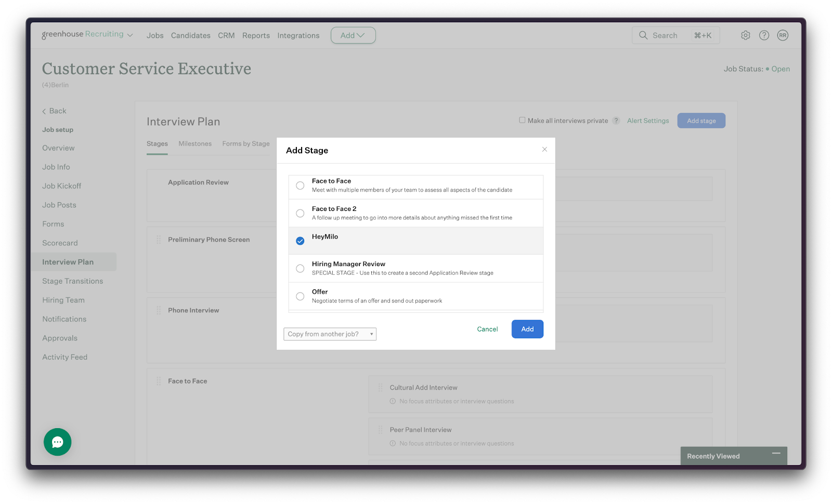Screen dimensions: 832x504
Task: Open the Copy from another job dropdown
Action: click(330, 334)
